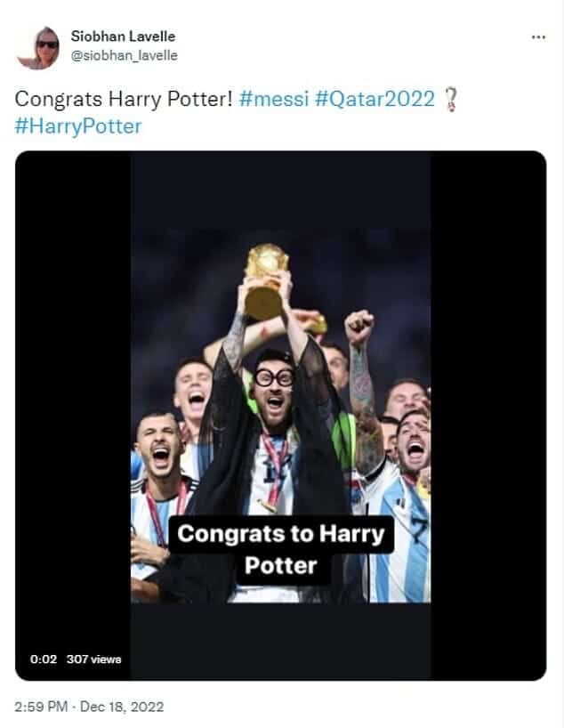Click the Siobhan Lavelle display name
The image size is (564, 728).
pyautogui.click(x=123, y=36)
